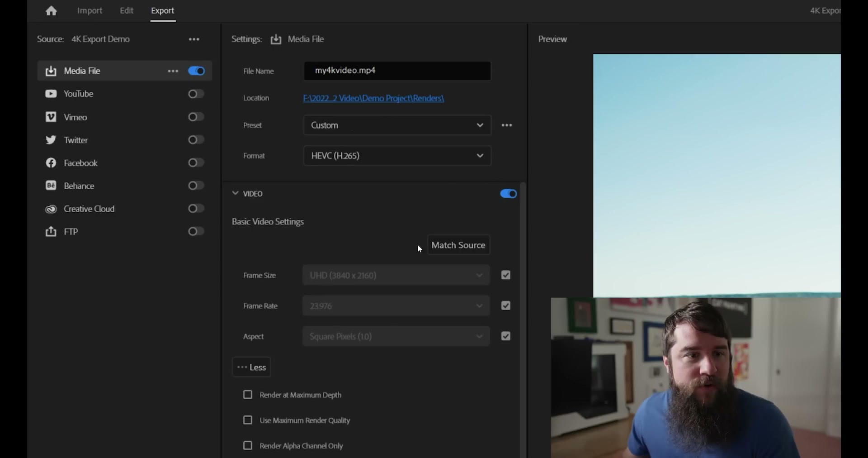Turn off the VIDEO section toggle
This screenshot has width=868, height=458.
[x=508, y=194]
